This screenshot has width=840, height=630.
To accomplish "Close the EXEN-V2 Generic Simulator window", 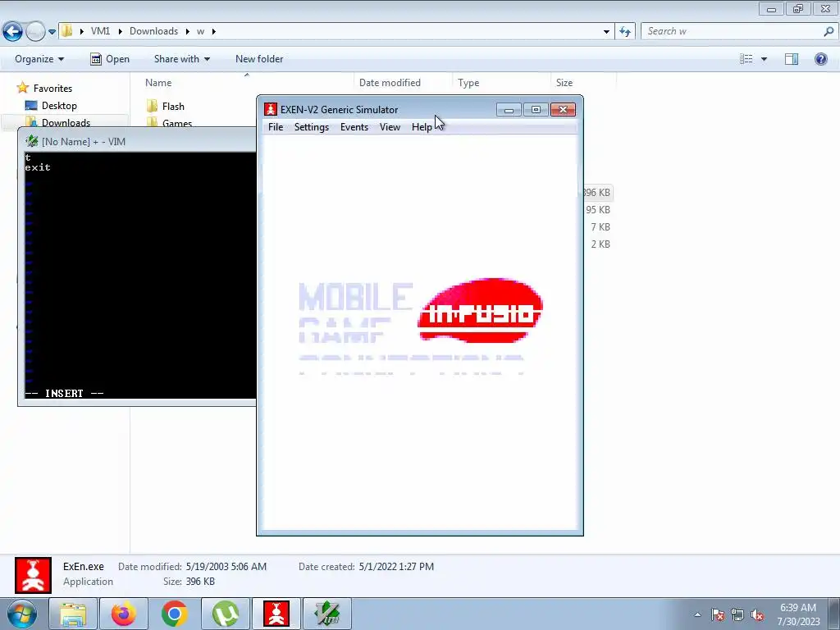I will 563,110.
